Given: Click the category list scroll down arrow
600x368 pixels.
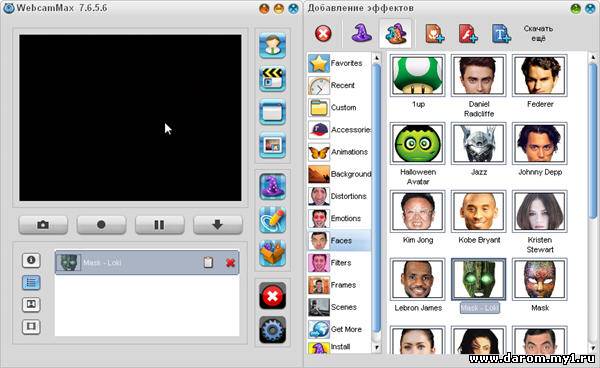Looking at the screenshot, I should [377, 347].
